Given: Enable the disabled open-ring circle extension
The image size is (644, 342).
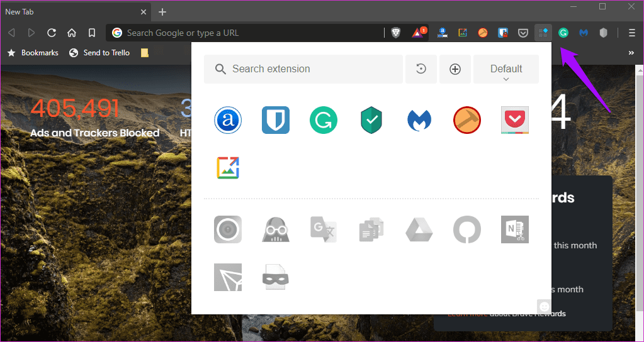Looking at the screenshot, I should [467, 229].
